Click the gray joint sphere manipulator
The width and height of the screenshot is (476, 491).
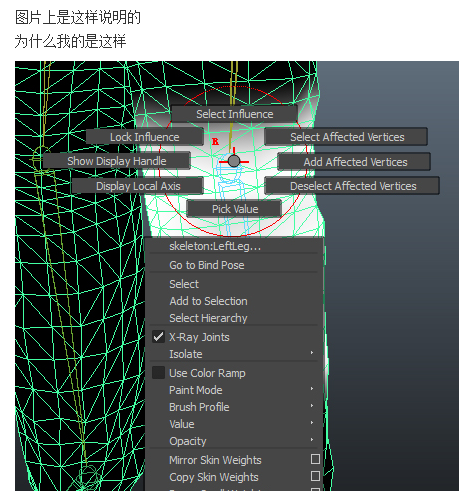pyautogui.click(x=234, y=161)
